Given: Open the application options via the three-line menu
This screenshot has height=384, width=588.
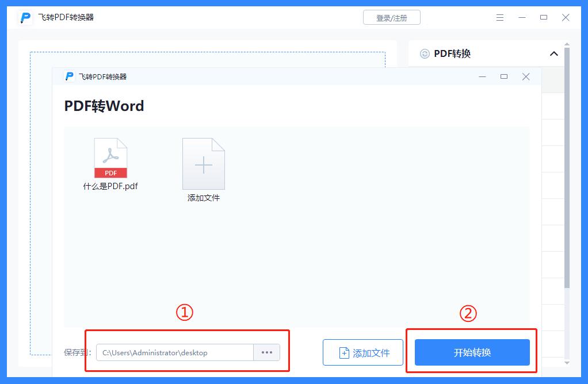Looking at the screenshot, I should click(499, 17).
